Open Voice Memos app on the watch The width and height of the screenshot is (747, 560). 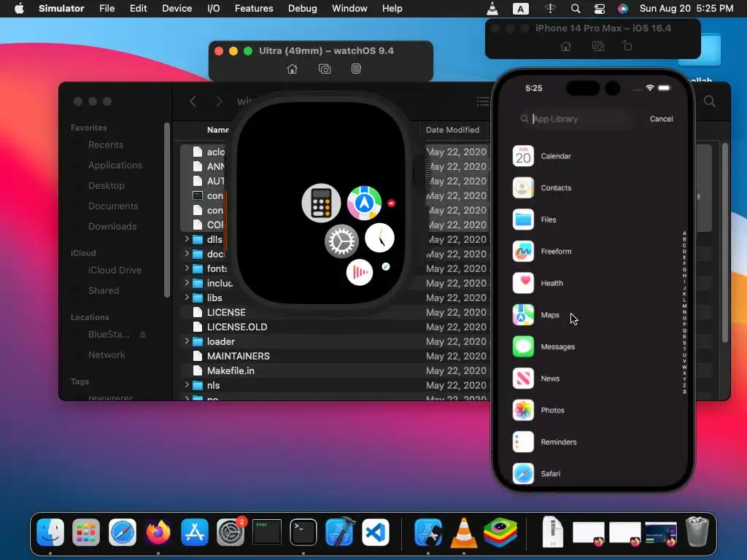pyautogui.click(x=359, y=273)
